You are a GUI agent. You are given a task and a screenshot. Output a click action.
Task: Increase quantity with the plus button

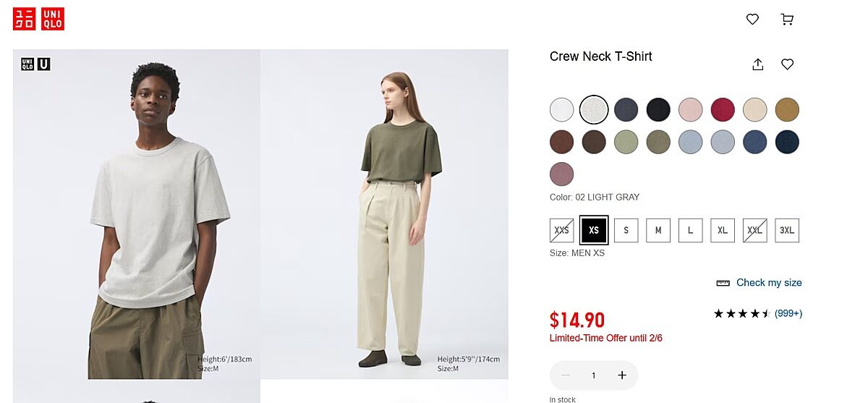coord(622,375)
